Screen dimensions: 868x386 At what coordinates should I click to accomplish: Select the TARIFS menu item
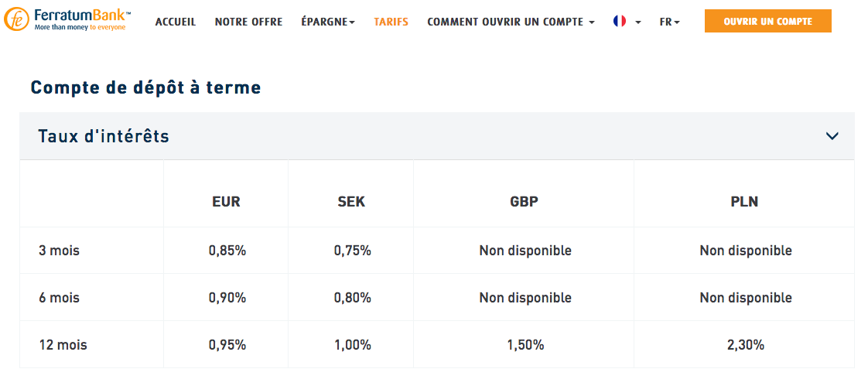(391, 22)
